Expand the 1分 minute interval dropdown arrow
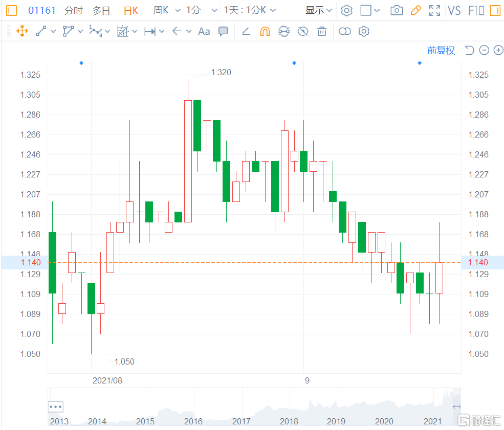 tap(214, 11)
